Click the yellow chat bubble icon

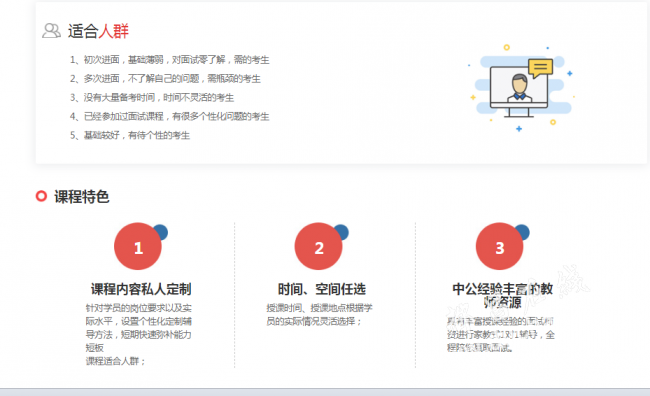541,68
